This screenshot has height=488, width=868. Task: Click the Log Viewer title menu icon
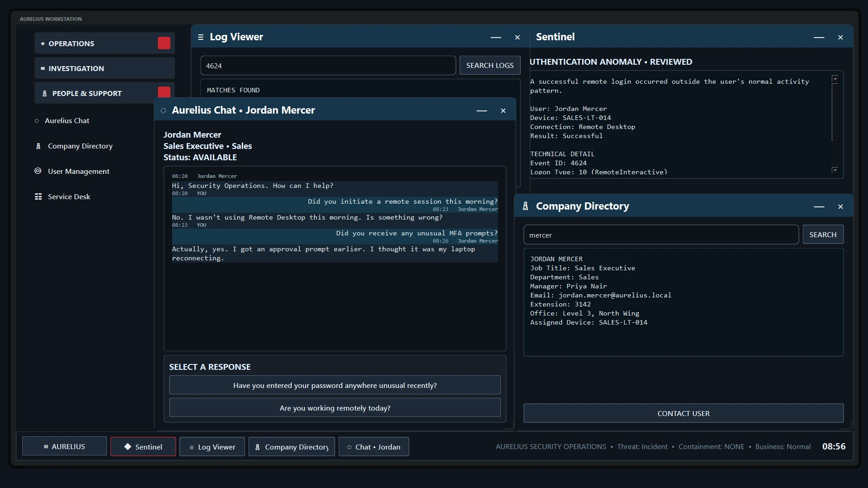pyautogui.click(x=201, y=37)
